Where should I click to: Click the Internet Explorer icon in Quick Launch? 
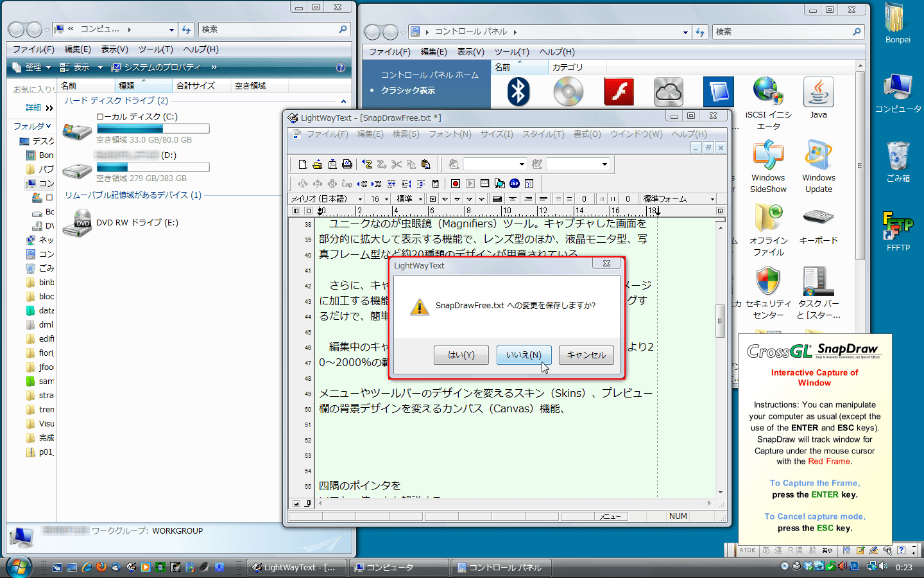87,567
